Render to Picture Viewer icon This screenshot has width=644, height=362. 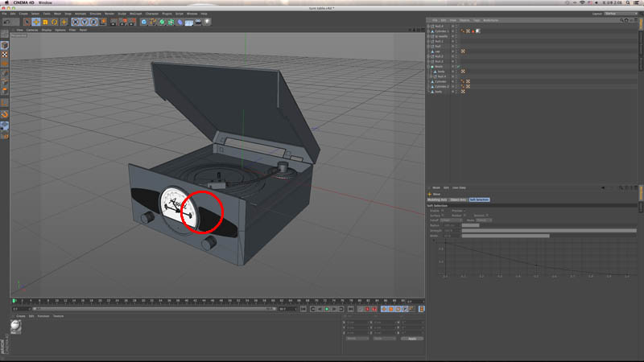point(123,23)
